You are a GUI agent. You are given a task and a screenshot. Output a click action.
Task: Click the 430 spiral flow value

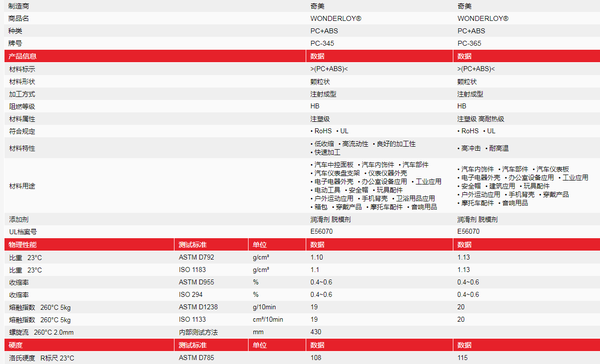tap(316, 332)
